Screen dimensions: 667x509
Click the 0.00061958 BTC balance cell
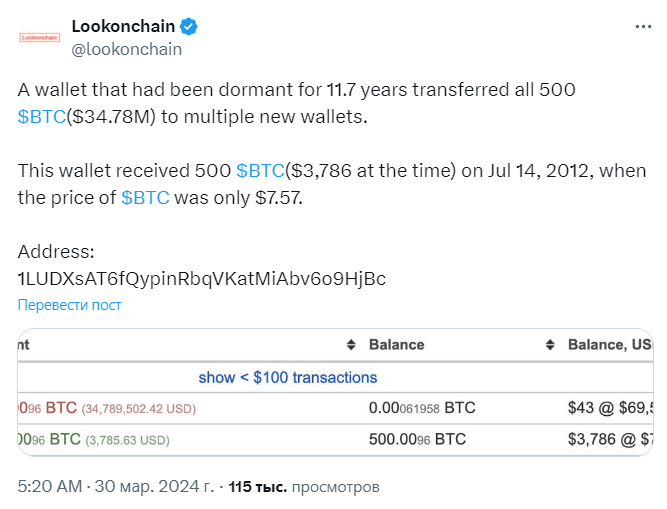pos(422,408)
